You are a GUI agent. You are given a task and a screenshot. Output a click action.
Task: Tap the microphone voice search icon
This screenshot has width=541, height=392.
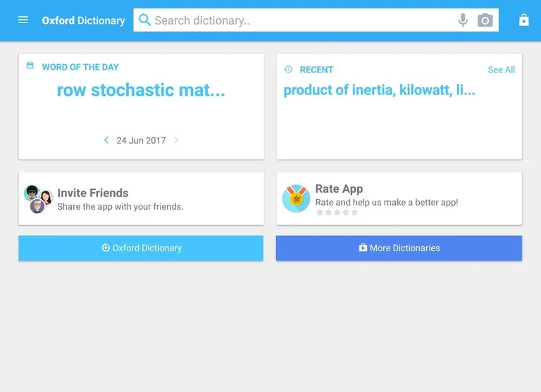click(463, 20)
